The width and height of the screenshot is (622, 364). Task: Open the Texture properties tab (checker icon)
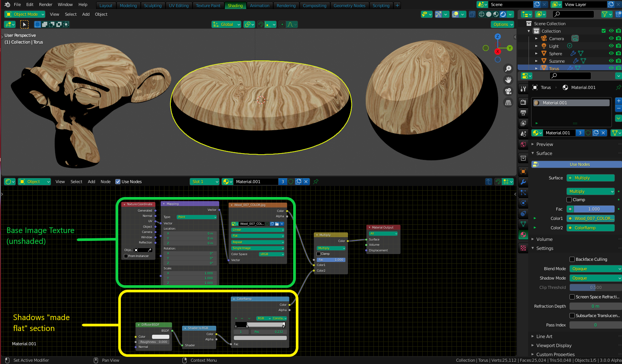tap(523, 248)
